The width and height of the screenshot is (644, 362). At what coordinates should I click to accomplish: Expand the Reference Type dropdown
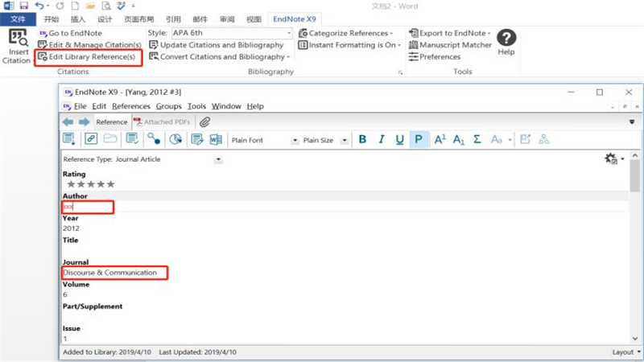[218, 159]
